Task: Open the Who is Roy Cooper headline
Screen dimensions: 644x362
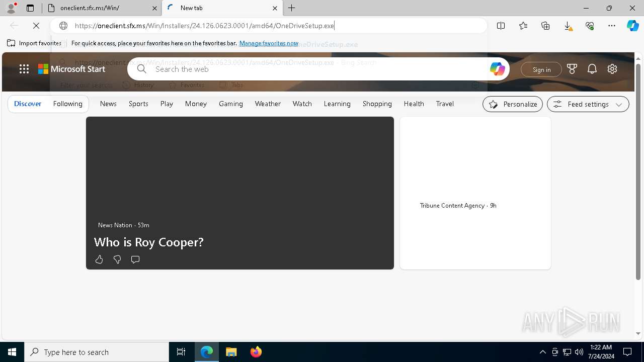Action: tap(149, 242)
